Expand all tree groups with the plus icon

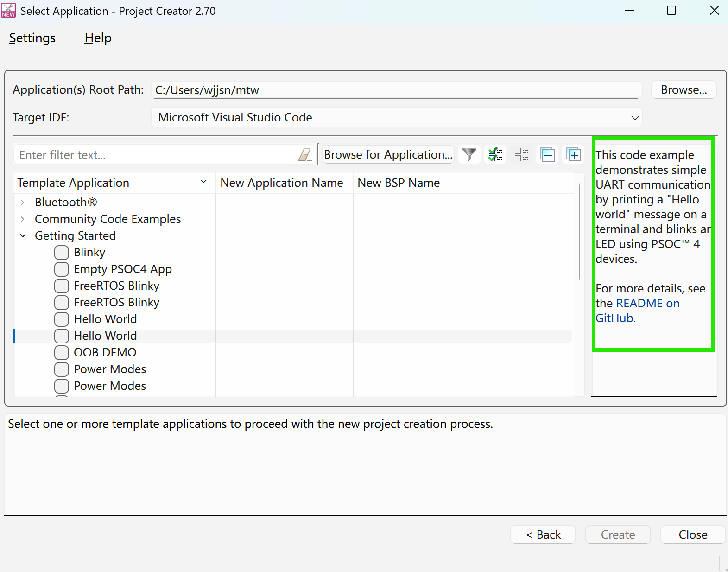coord(573,154)
